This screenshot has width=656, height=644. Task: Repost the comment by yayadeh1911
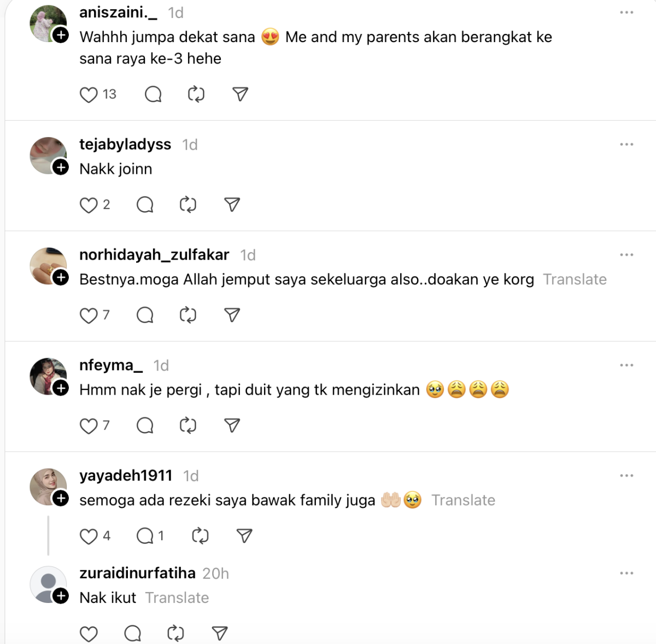pyautogui.click(x=200, y=536)
